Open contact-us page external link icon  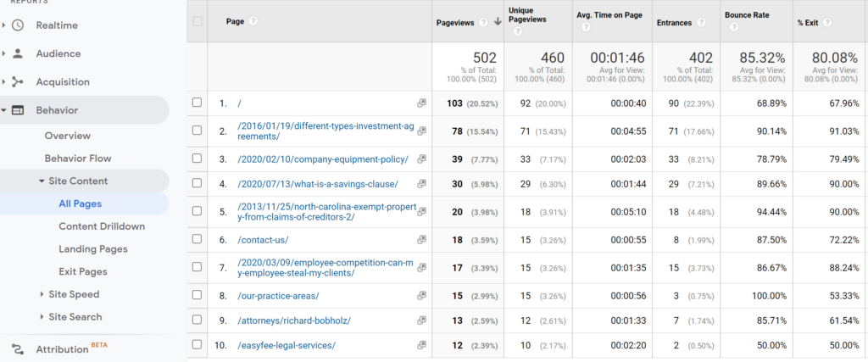(422, 240)
